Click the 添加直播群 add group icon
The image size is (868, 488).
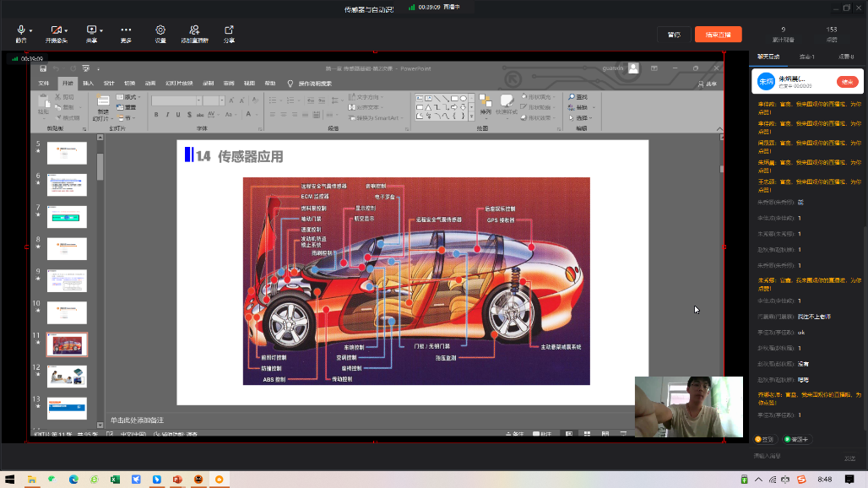pos(194,30)
